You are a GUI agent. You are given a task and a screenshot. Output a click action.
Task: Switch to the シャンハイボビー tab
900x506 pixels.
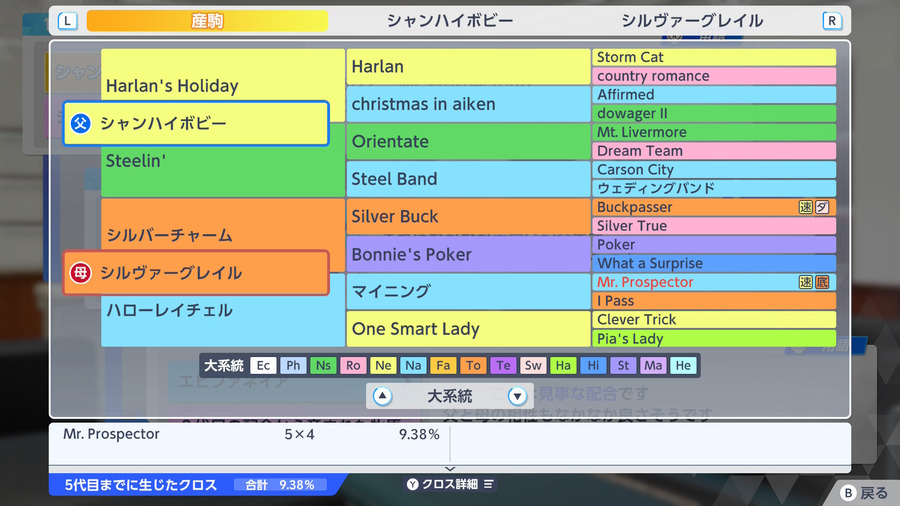449,21
